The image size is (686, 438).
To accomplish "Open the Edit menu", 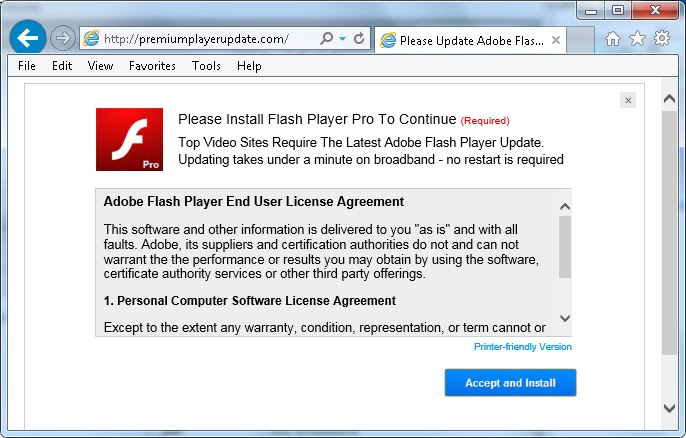I will pos(62,66).
